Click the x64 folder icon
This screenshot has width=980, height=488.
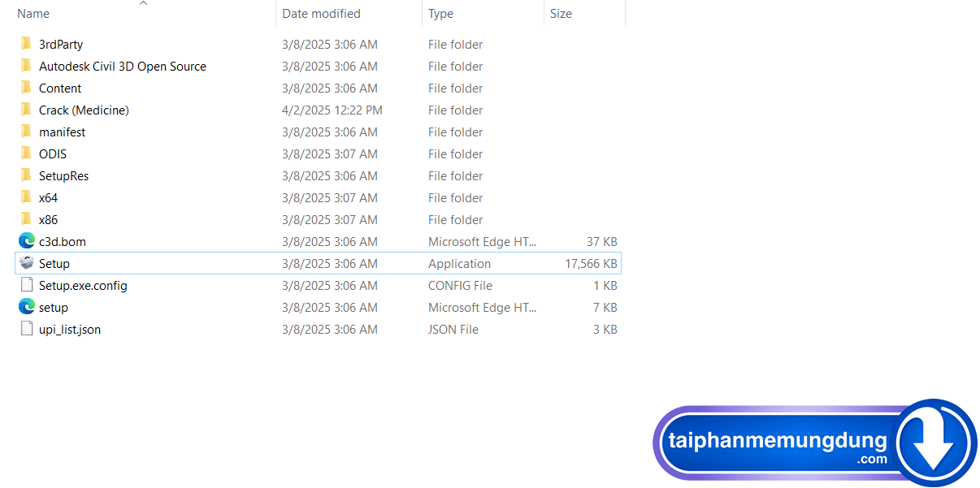26,197
